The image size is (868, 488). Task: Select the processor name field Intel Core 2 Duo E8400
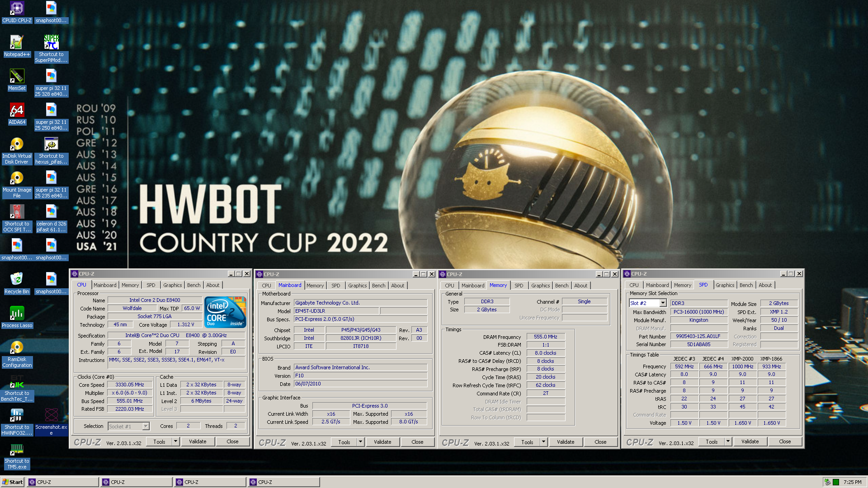(x=155, y=300)
